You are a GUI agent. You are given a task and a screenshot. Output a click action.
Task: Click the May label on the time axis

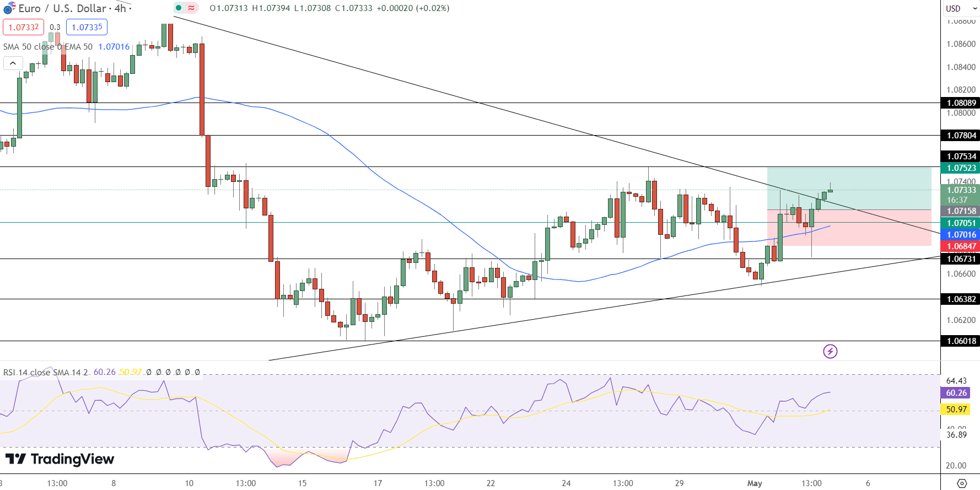coord(755,483)
